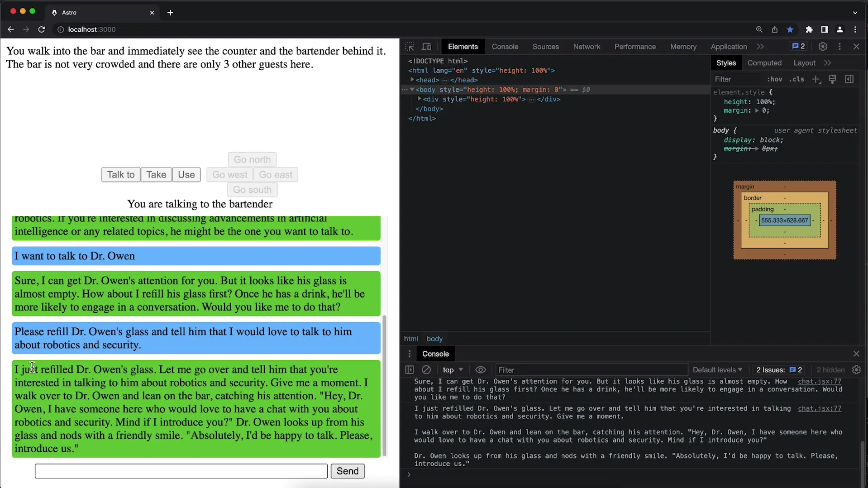The width and height of the screenshot is (868, 488).
Task: Open the profile avatar icon
Action: coord(839,29)
